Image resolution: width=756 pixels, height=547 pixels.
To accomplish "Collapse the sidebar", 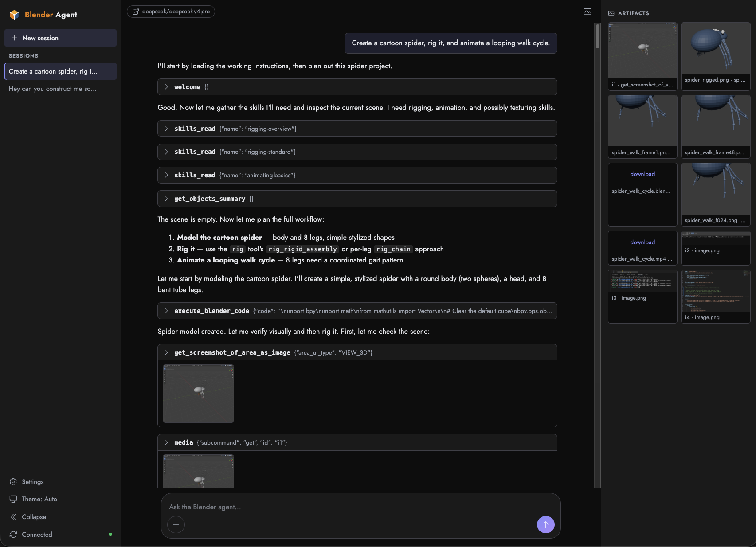I will coord(61,517).
